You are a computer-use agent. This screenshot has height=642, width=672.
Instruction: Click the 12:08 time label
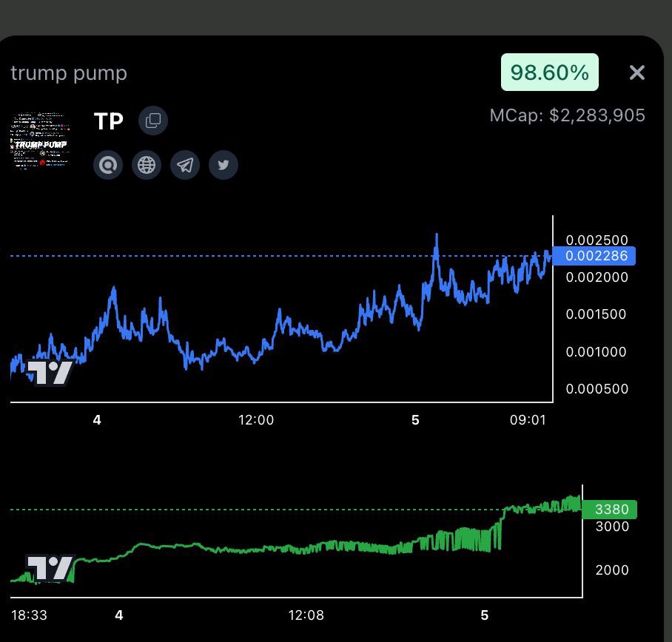(306, 615)
